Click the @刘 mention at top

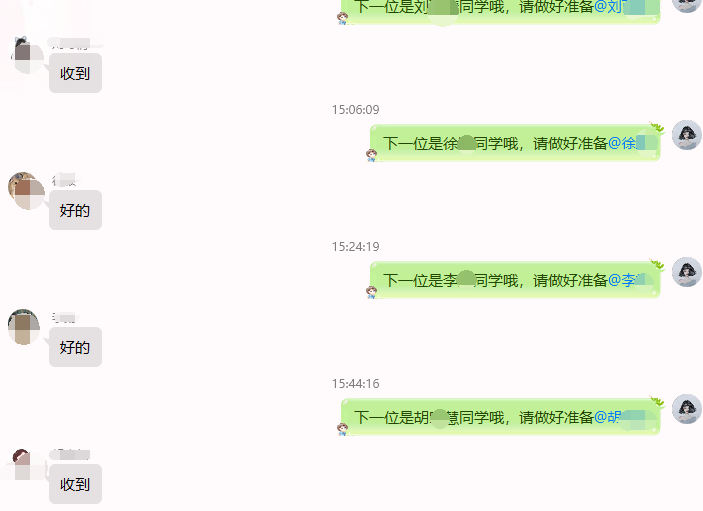pos(626,7)
